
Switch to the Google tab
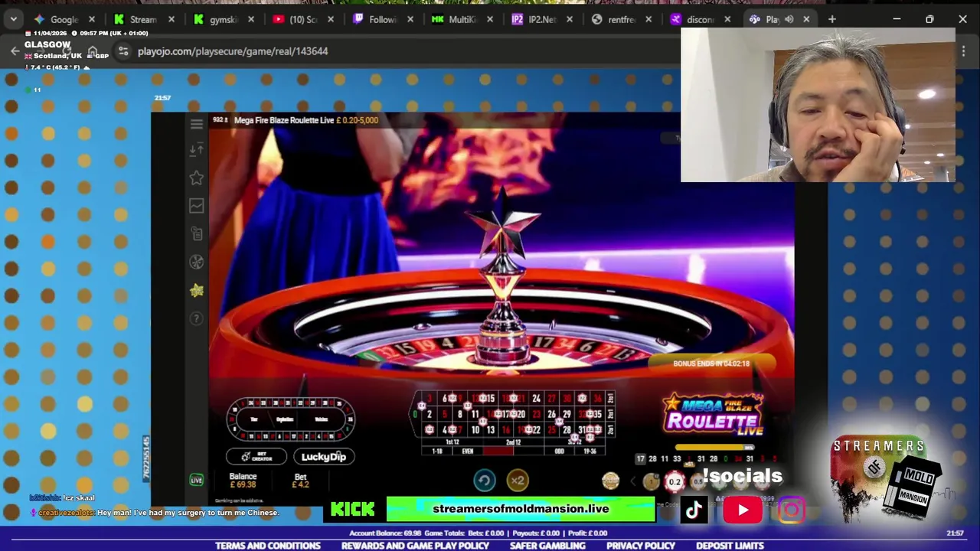tap(64, 19)
